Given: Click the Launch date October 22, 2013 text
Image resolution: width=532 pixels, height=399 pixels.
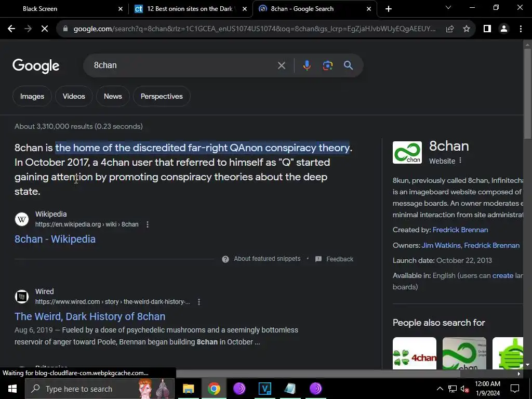Looking at the screenshot, I should coord(442,261).
